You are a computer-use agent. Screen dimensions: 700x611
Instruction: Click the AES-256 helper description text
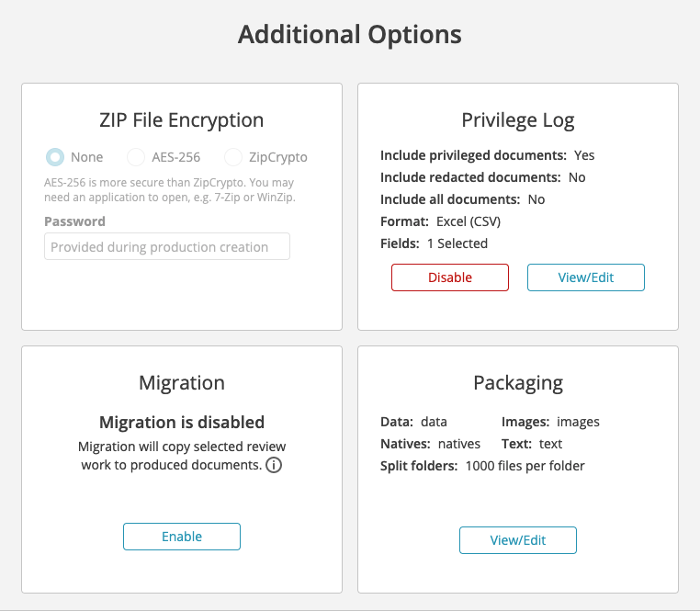pos(170,190)
